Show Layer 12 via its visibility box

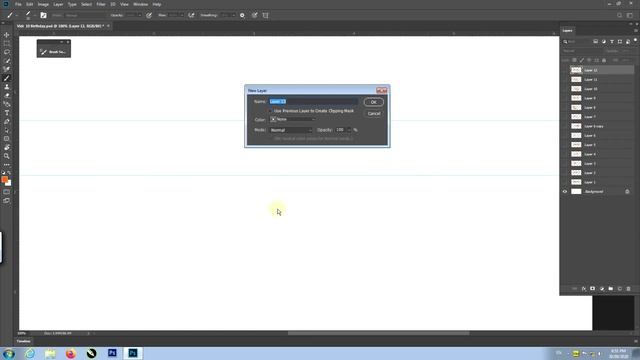point(565,70)
